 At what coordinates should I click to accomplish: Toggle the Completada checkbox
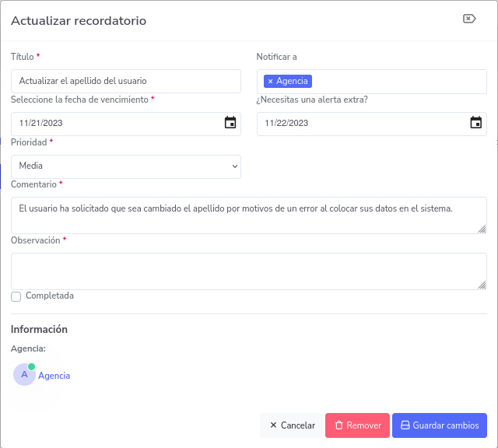[x=16, y=296]
